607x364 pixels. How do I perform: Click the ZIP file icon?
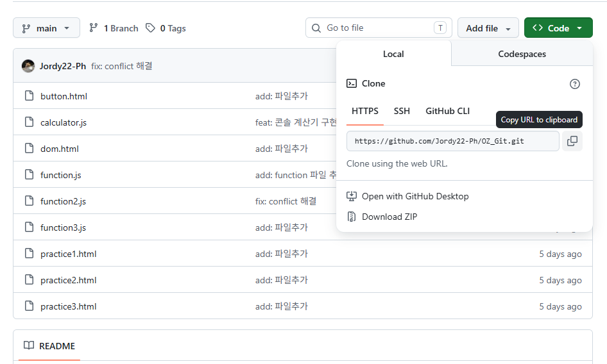point(352,217)
